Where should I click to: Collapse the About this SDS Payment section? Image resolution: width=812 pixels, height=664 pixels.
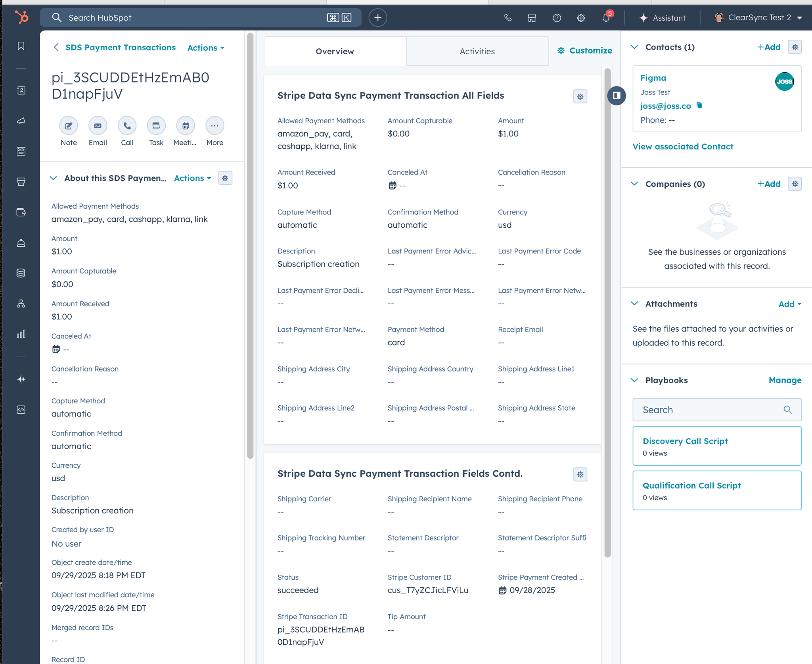pyautogui.click(x=54, y=178)
